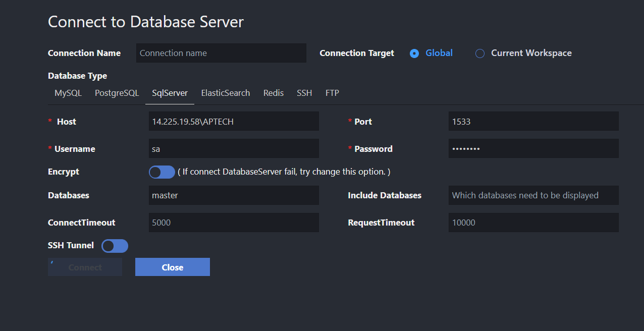Select the SqlServer database type
The height and width of the screenshot is (331, 644).
point(170,93)
